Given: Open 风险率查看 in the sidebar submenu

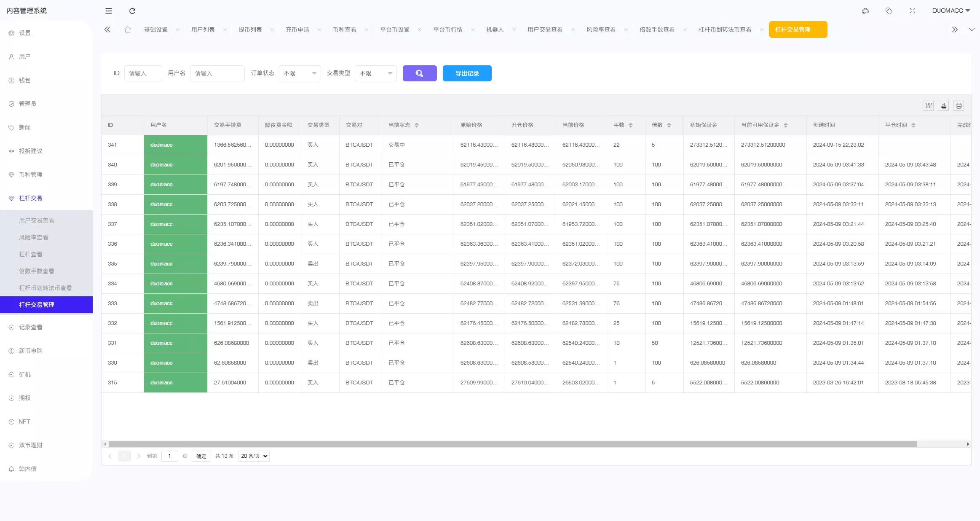Looking at the screenshot, I should point(34,237).
